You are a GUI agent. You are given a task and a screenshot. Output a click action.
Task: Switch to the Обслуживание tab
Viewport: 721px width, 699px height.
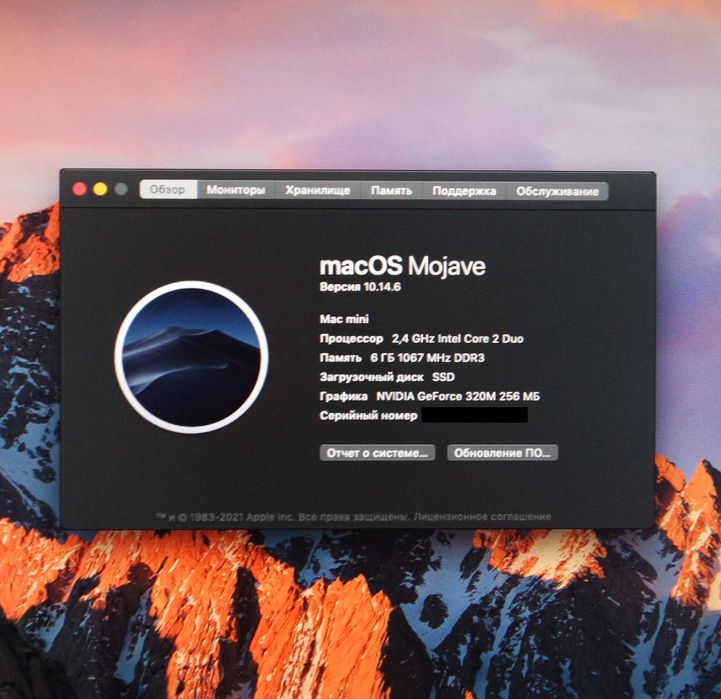pos(557,191)
